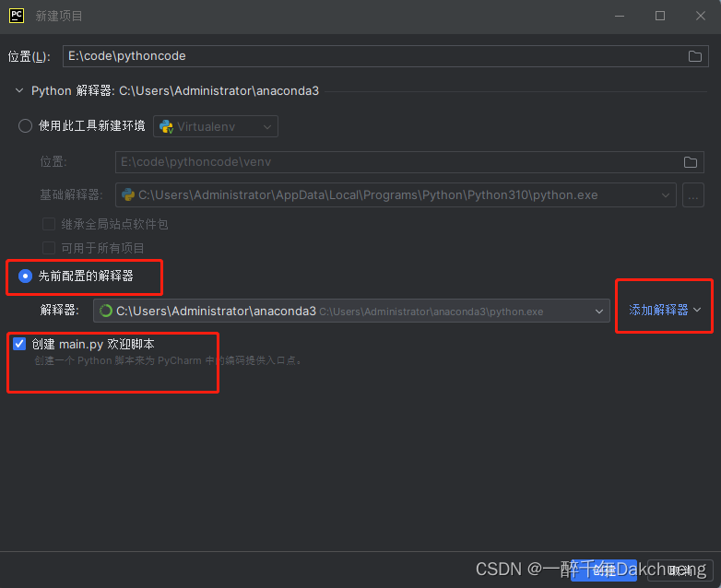Click the venv location input field
Viewport: 721px width, 588px height.
(409, 162)
